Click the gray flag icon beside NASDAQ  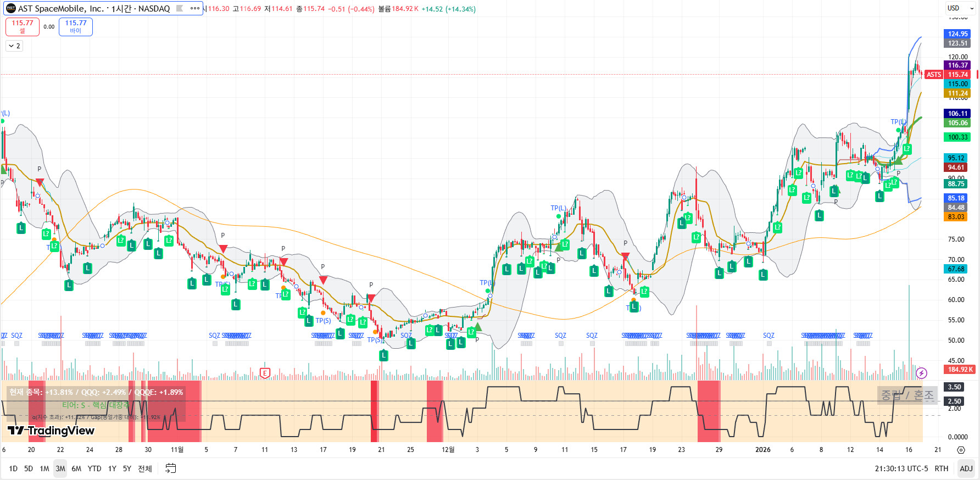(x=180, y=9)
